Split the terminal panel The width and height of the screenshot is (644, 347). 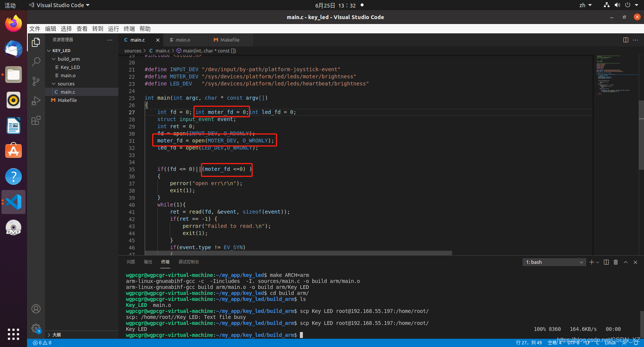point(606,262)
